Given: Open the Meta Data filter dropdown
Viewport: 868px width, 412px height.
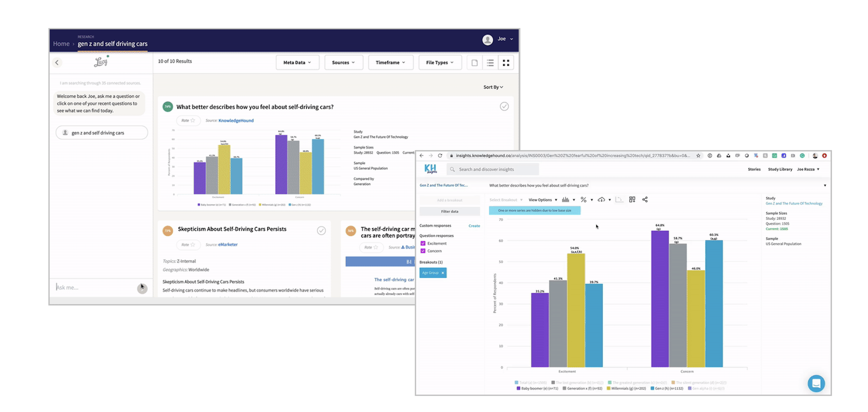Looking at the screenshot, I should tap(297, 62).
